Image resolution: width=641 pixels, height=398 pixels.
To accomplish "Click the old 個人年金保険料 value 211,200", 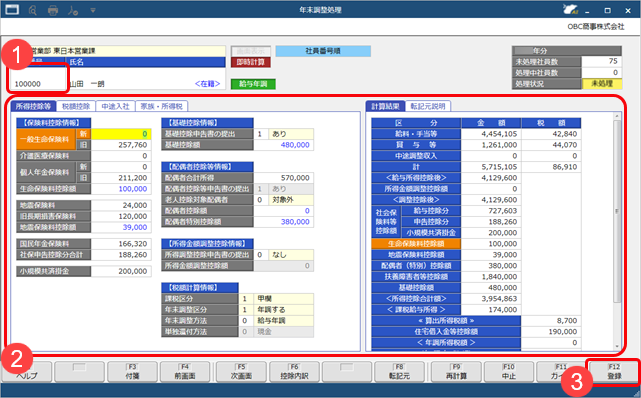I will [x=121, y=178].
